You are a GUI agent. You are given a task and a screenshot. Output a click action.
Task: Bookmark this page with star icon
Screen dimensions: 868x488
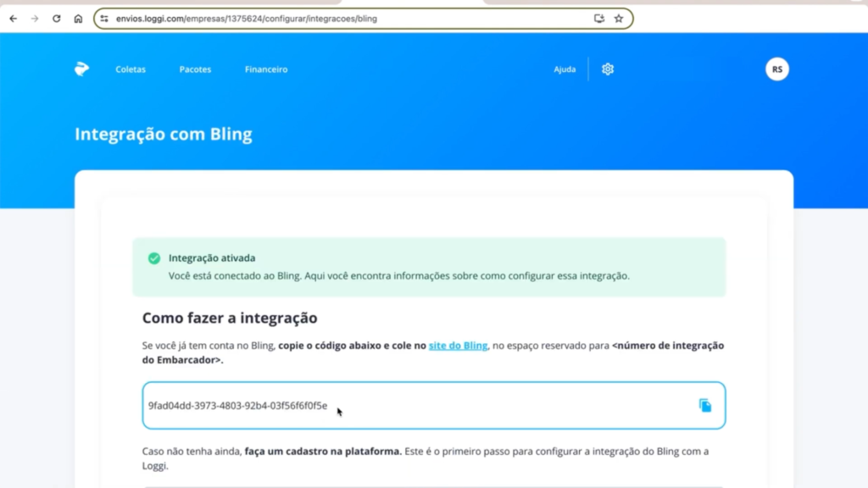(x=619, y=19)
